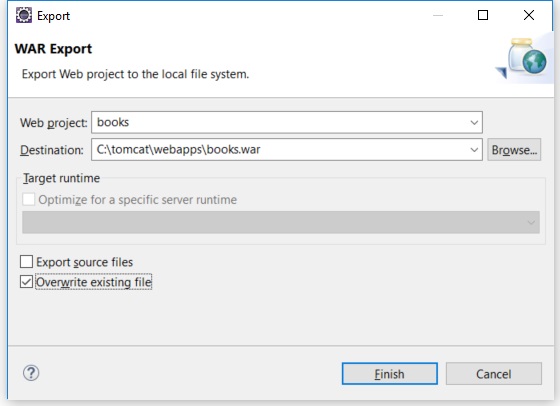Open help via question mark icon

(x=31, y=374)
